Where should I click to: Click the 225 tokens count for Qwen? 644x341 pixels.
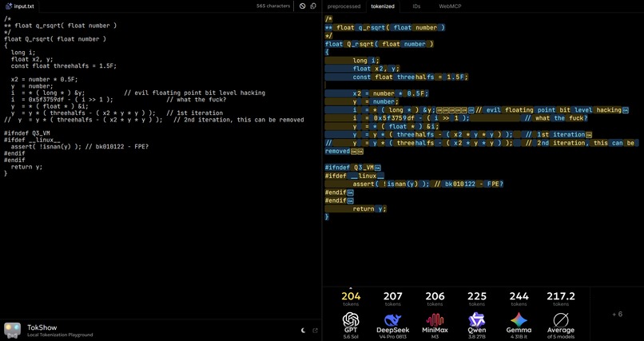click(x=477, y=295)
